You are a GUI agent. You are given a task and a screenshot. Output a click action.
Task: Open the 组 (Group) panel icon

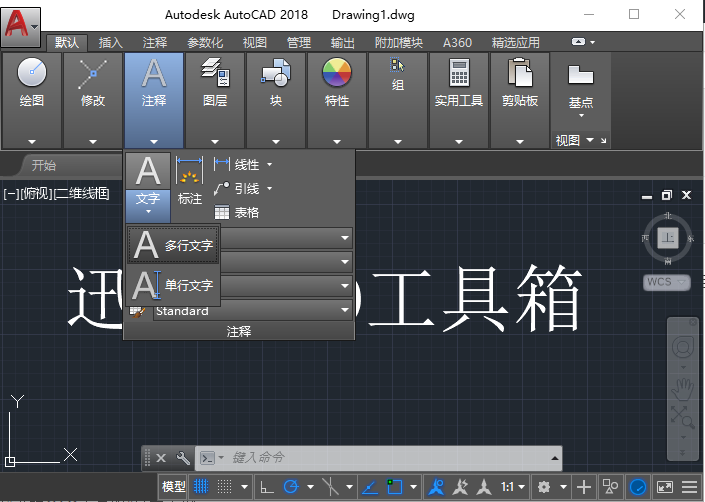397,65
